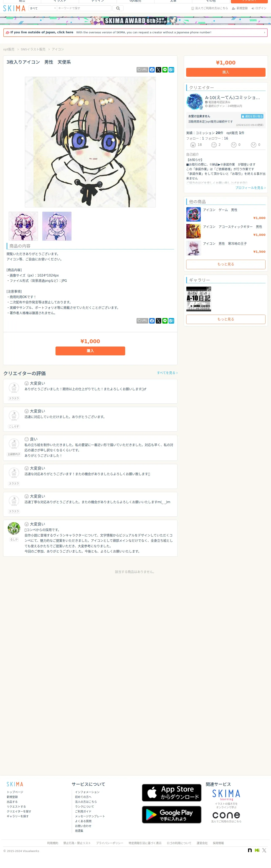The image size is (271, 868).
Task: Open the すべて category dropdown in search bar
Action: coord(42,8)
